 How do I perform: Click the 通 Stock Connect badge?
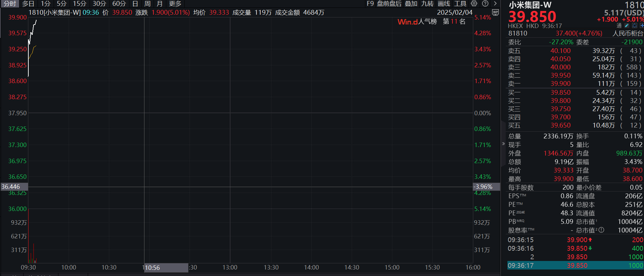point(619,26)
